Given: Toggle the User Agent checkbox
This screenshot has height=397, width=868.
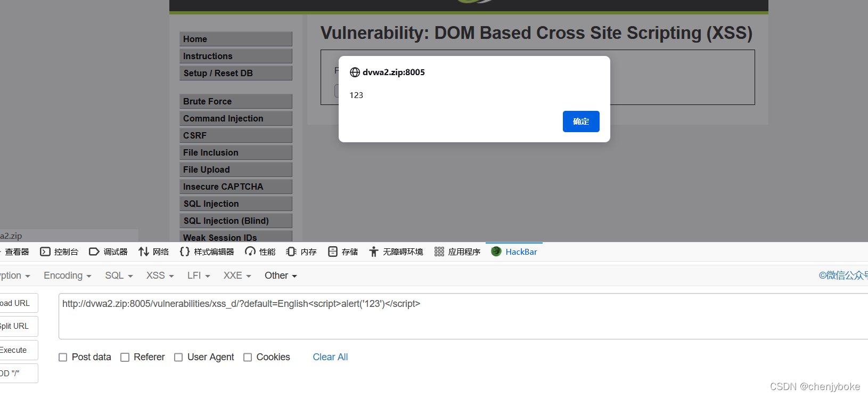Looking at the screenshot, I should coord(178,358).
